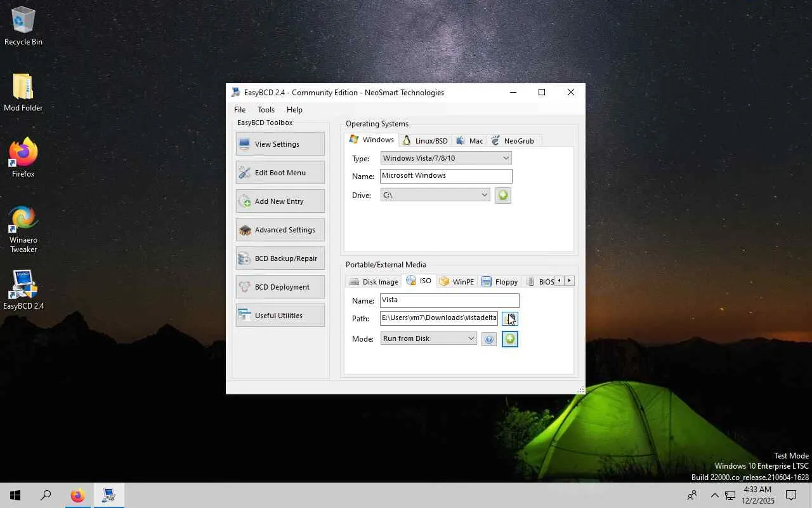This screenshot has height=508, width=812.
Task: Open the taskbar clock showing 4:33 AM
Action: 758,495
